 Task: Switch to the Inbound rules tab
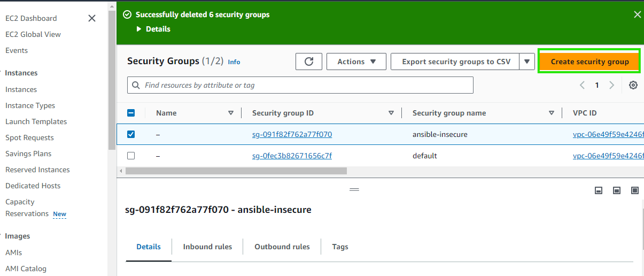coord(207,247)
